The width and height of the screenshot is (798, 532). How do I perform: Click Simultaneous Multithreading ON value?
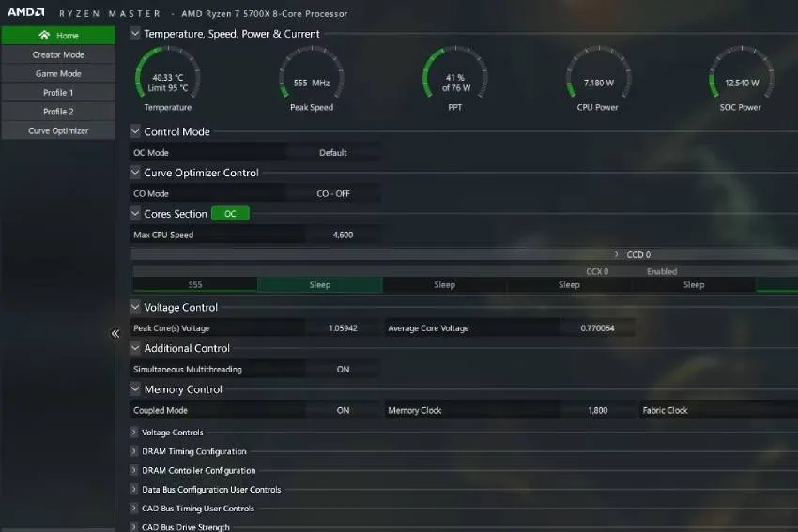pyautogui.click(x=343, y=370)
